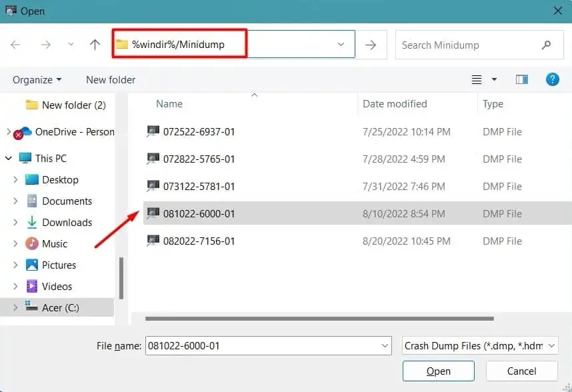
Task: Click the Cancel button
Action: click(521, 371)
